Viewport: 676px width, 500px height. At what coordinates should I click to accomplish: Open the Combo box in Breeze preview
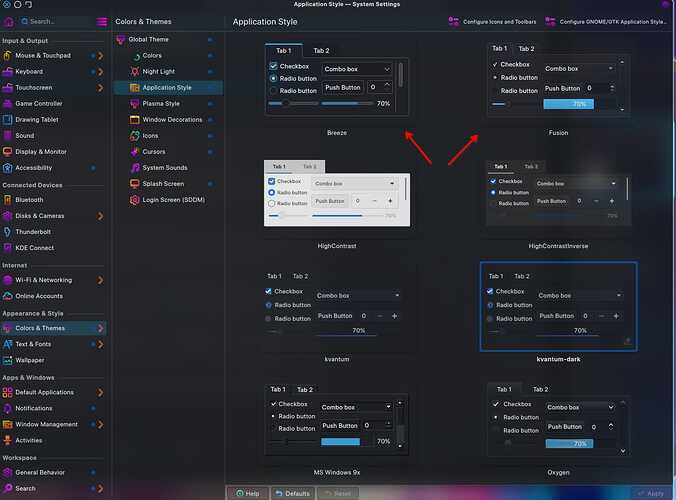tap(357, 69)
